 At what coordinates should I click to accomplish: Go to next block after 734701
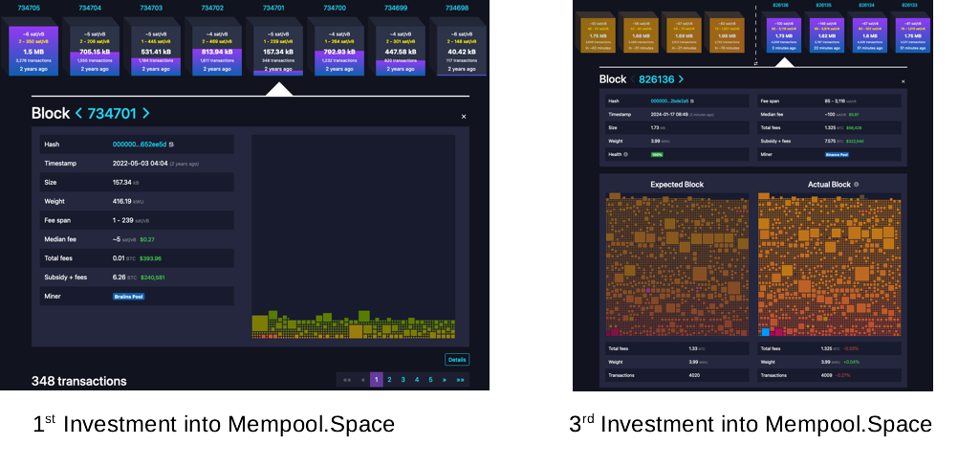145,113
